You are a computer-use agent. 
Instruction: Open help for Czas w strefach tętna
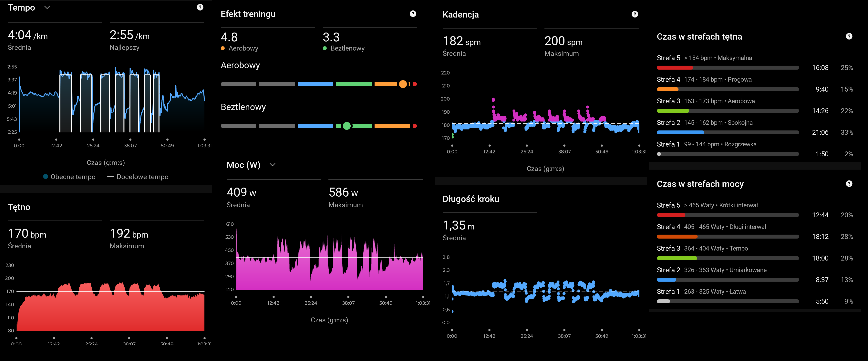click(x=849, y=36)
